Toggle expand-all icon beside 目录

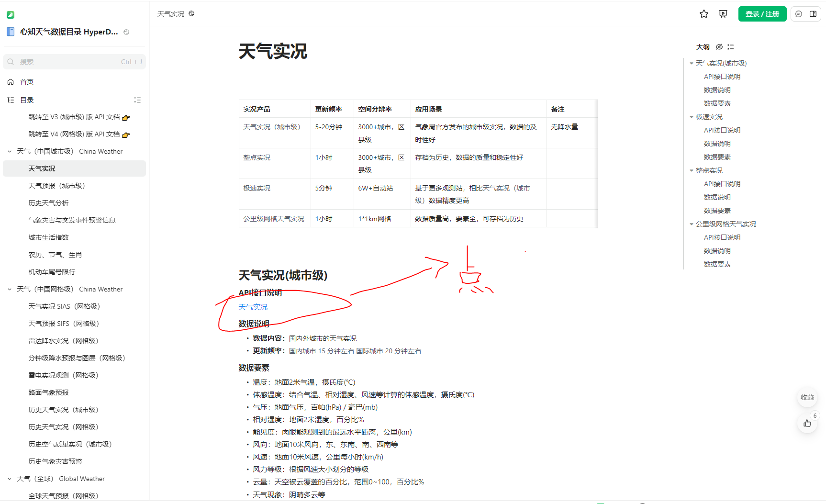point(137,100)
